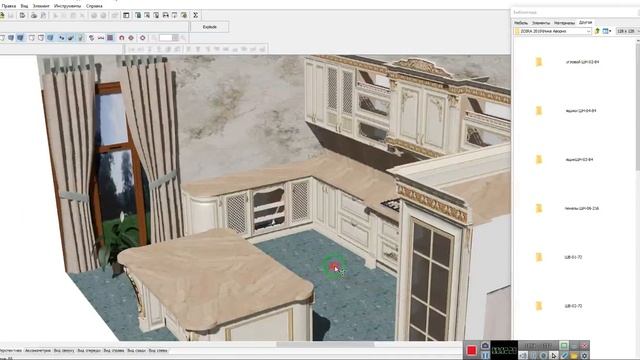Viewport: 640px width, 360px height.
Task: Switch to the Другое library tab
Action: click(585, 22)
